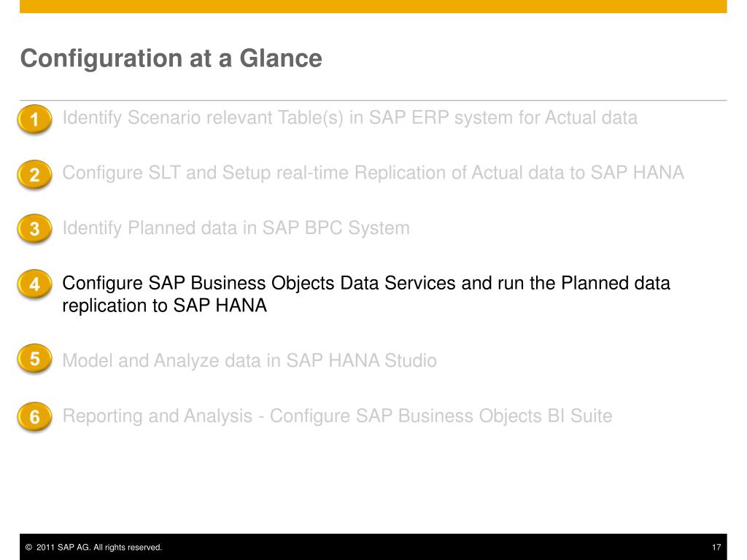Click the yellow number 2 badge

pos(34,174)
